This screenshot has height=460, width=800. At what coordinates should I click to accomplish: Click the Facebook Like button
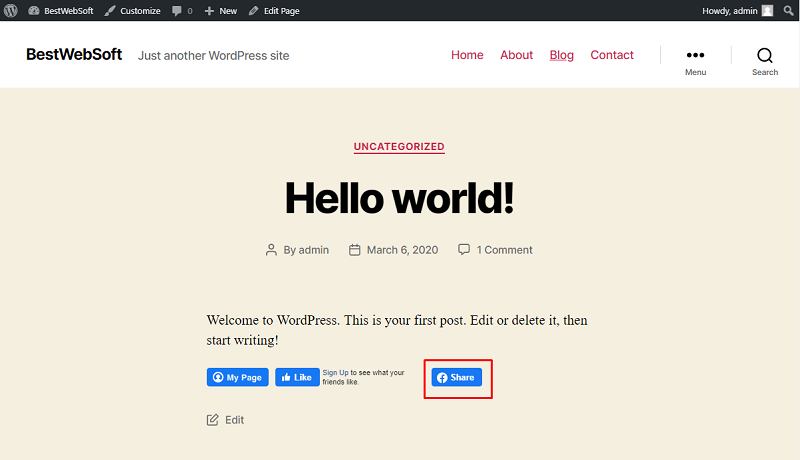point(297,377)
